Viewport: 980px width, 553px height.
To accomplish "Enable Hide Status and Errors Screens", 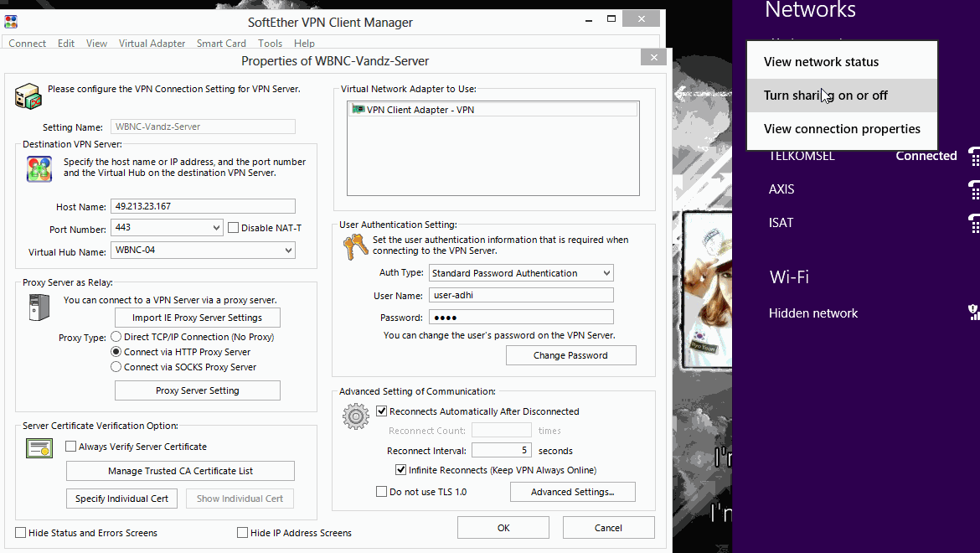I will (x=21, y=532).
